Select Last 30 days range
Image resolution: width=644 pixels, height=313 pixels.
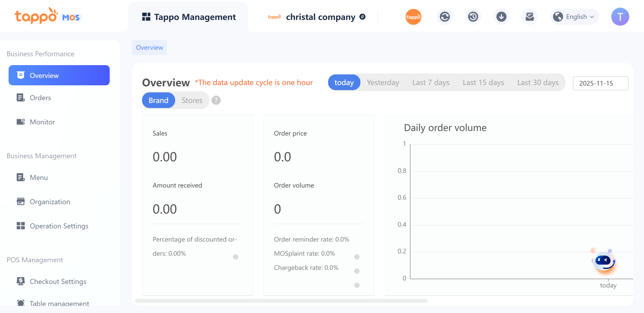(x=538, y=83)
